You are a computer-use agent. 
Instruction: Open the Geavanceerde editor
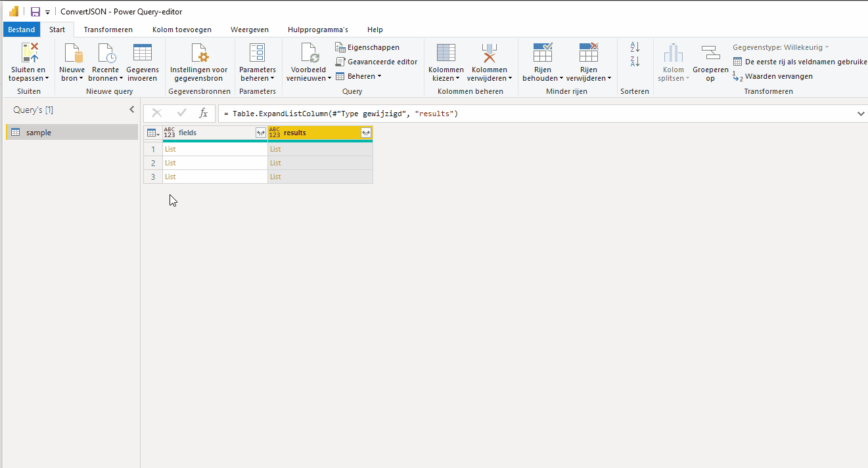376,62
